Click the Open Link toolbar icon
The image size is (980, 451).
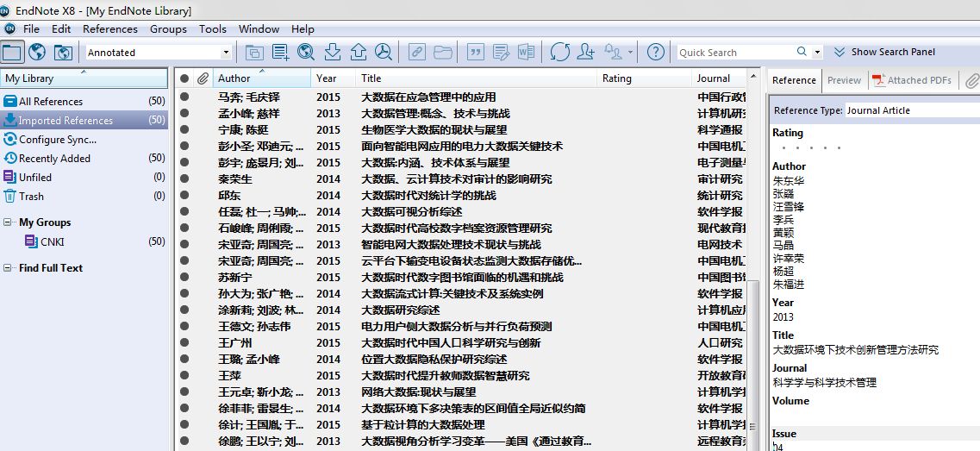[x=416, y=52]
